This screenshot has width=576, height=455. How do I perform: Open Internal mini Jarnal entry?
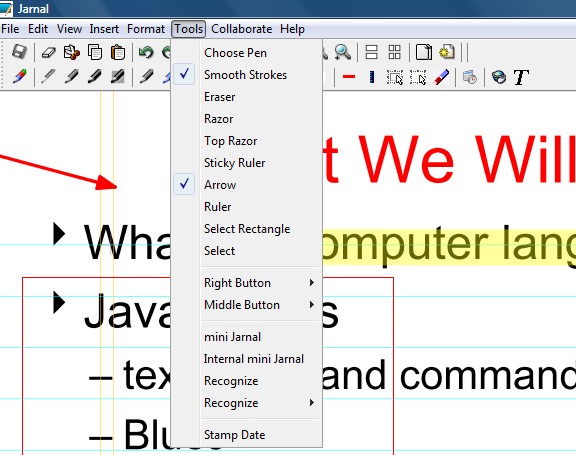point(245,358)
